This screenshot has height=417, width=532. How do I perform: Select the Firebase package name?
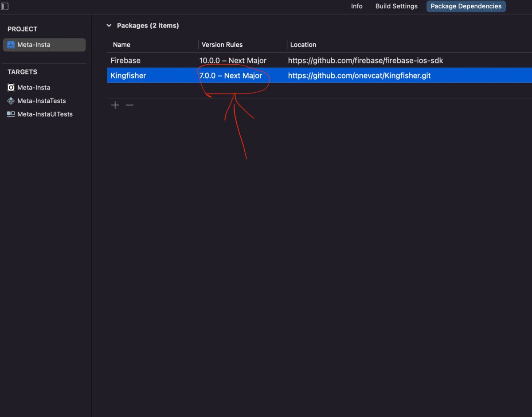[x=125, y=60]
